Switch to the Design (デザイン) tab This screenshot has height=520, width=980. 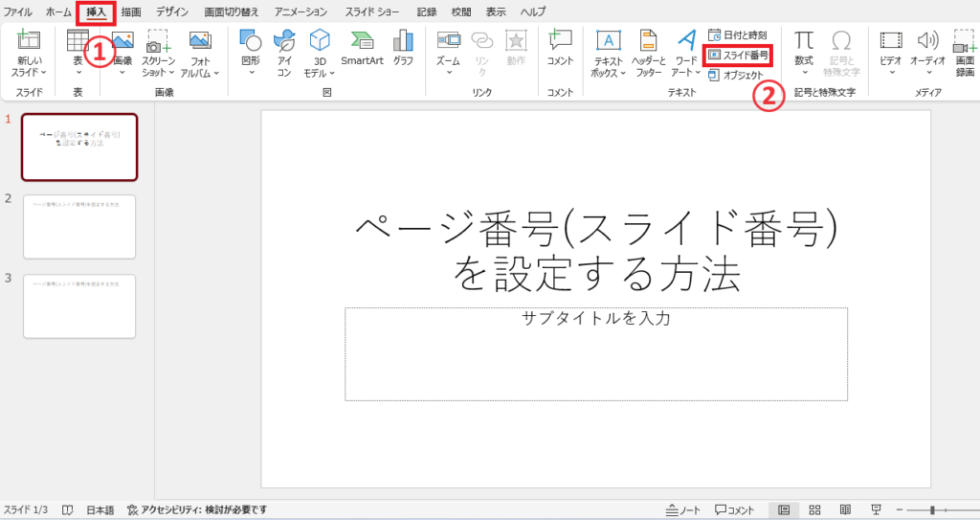(x=172, y=11)
